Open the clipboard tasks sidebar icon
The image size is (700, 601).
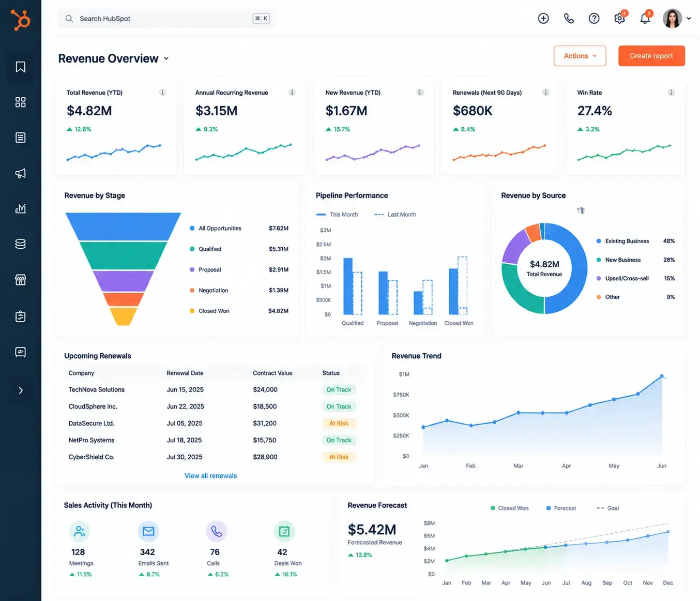21,316
